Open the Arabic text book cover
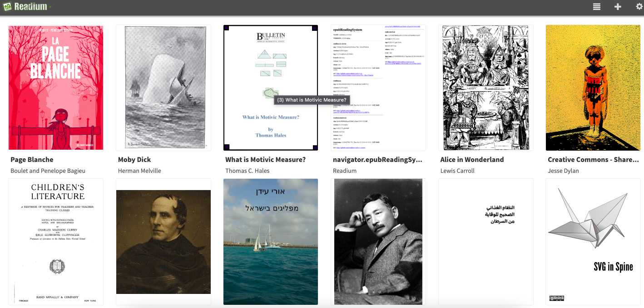 point(486,242)
